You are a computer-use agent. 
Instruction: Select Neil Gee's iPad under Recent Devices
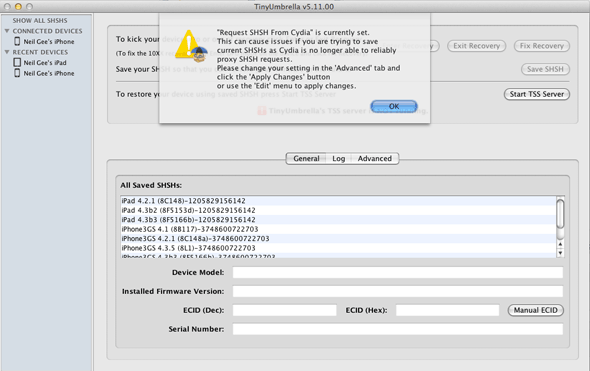tap(45, 62)
